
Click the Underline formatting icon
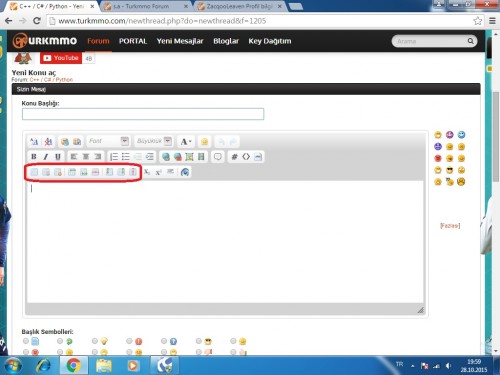58,157
